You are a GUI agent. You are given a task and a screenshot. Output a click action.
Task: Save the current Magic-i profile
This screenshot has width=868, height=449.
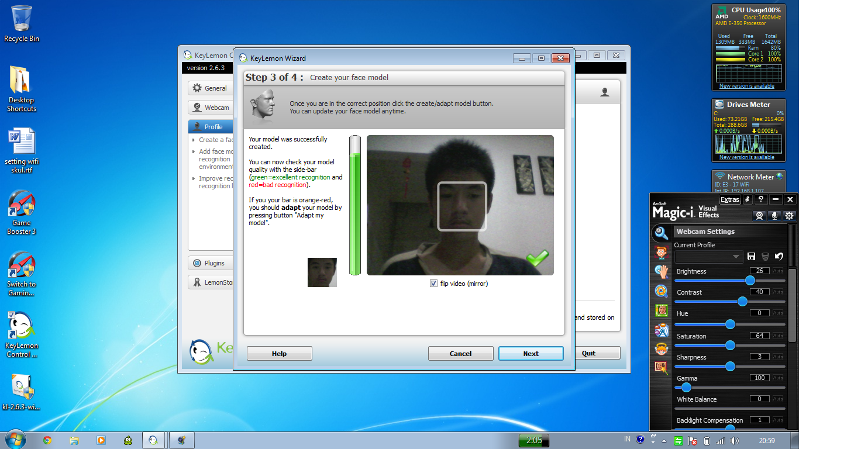(x=752, y=257)
